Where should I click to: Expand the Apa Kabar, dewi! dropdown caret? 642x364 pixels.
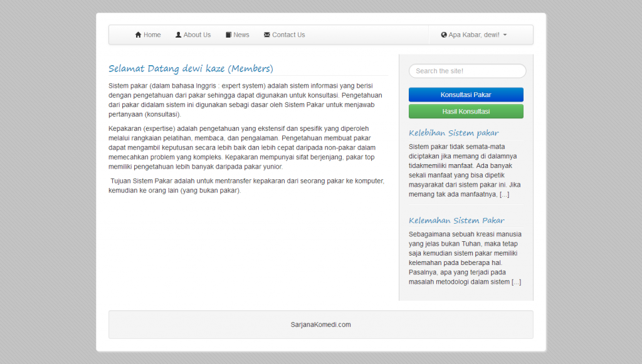pyautogui.click(x=505, y=35)
